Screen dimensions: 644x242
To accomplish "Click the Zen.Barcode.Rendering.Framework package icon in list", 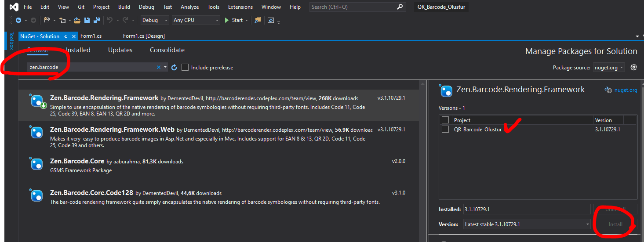I will [x=37, y=101].
